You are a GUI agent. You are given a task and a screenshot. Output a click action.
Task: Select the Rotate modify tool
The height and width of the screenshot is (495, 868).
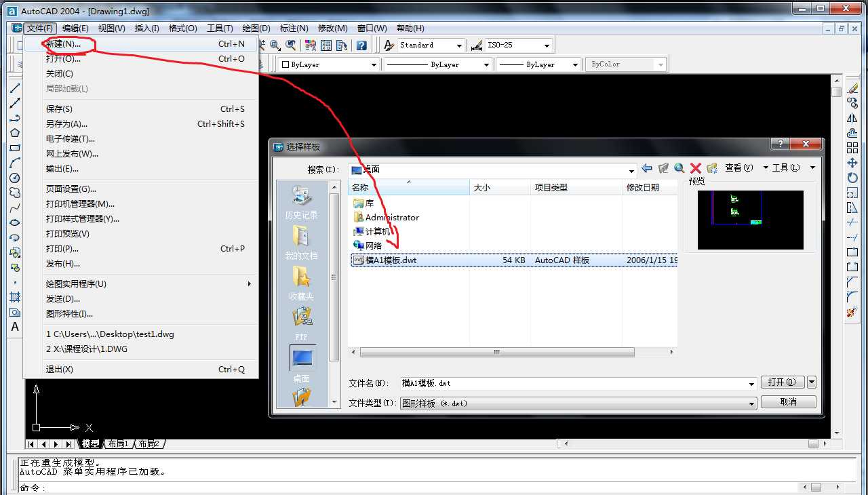852,178
